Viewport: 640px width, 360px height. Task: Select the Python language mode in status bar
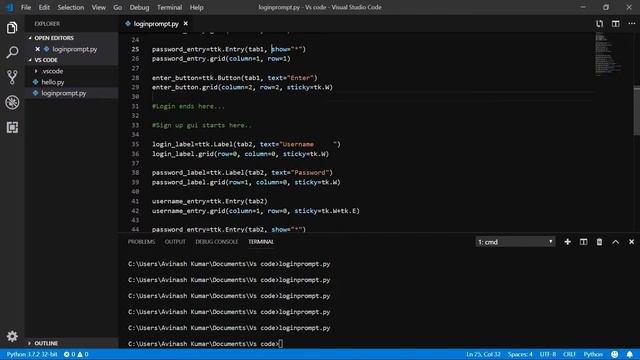click(x=593, y=354)
